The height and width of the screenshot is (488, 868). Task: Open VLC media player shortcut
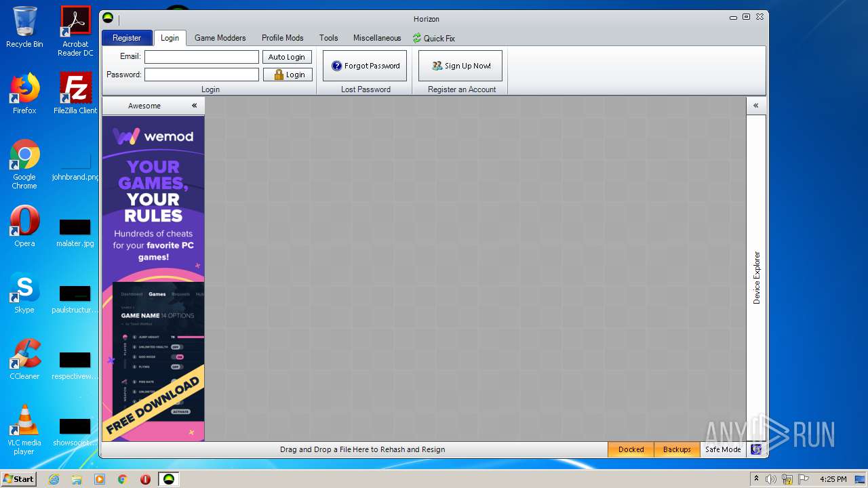[24, 430]
